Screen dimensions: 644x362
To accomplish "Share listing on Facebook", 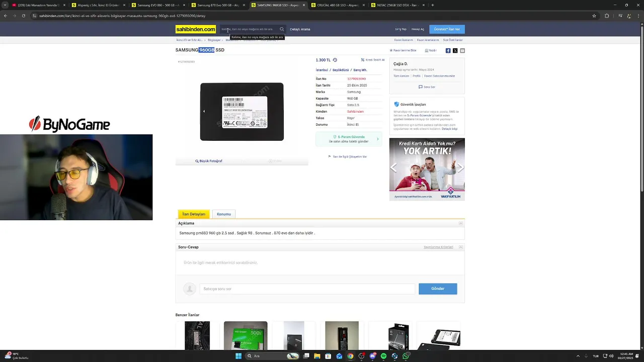I will [448, 50].
